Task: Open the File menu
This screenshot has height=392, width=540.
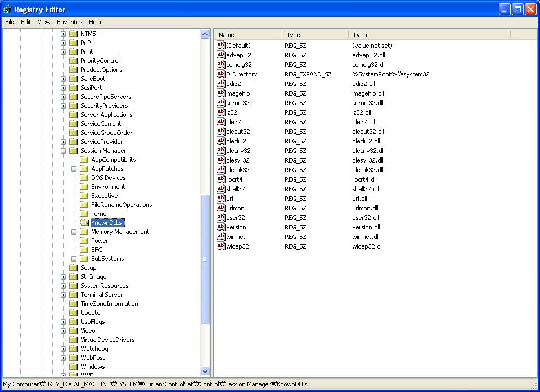Action: 10,22
